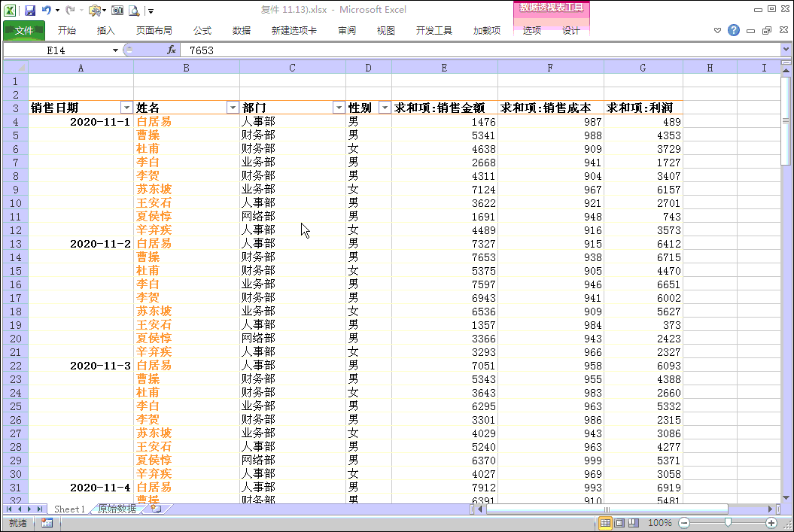Click the macro record icon in status bar
The height and width of the screenshot is (532, 794).
47,523
